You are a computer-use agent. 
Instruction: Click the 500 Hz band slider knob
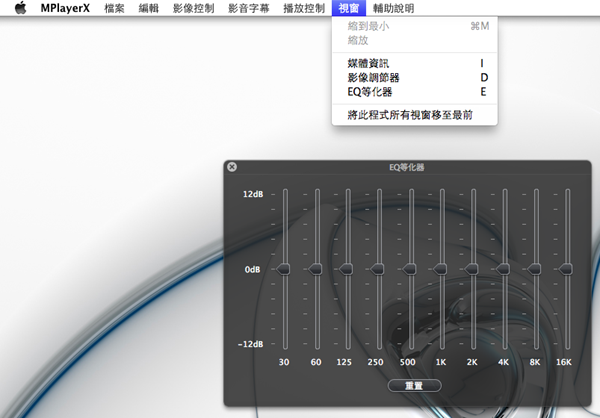pos(410,269)
